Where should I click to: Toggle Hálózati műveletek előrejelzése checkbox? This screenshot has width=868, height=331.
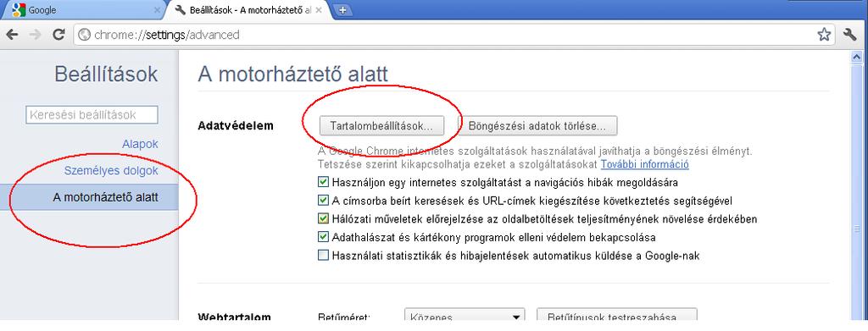click(323, 218)
